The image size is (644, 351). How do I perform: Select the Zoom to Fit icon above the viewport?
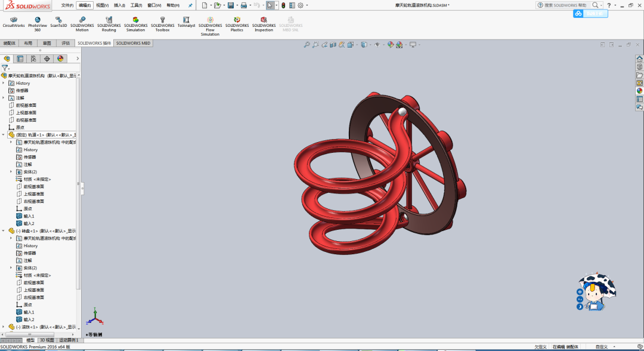[306, 44]
